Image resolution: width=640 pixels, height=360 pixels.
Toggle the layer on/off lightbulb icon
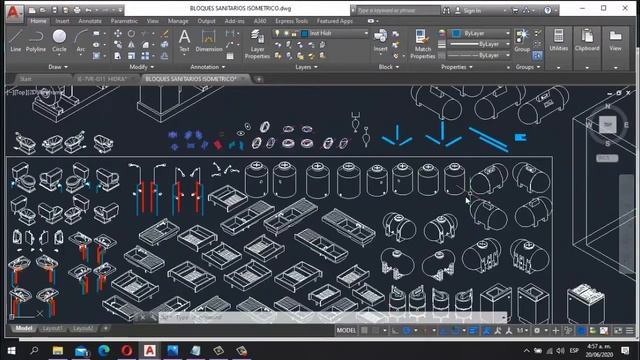(277, 33)
